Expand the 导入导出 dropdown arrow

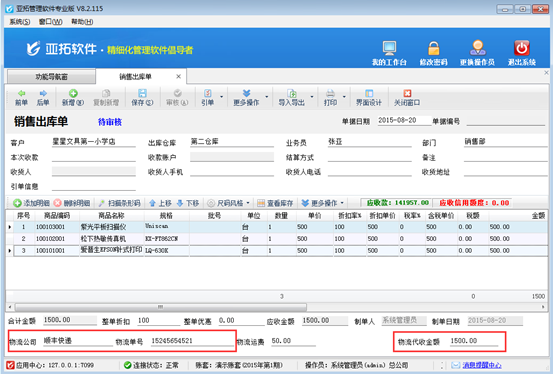(x=312, y=97)
